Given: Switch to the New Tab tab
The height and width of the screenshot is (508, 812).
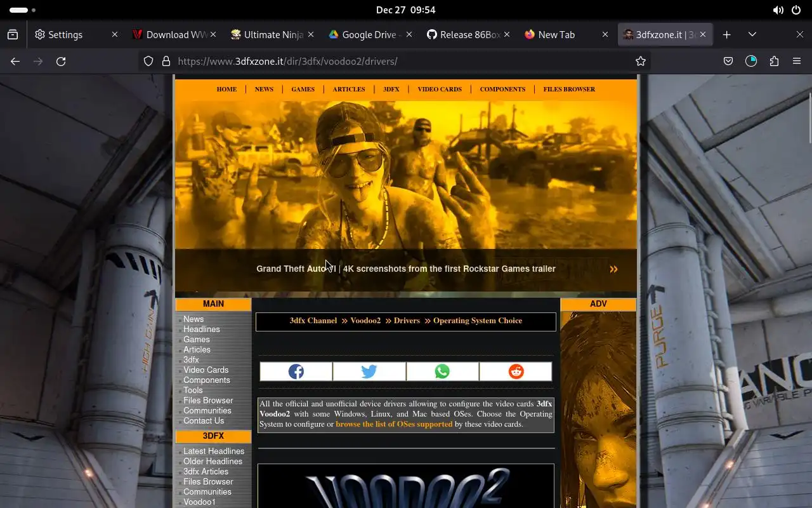Looking at the screenshot, I should (x=567, y=34).
